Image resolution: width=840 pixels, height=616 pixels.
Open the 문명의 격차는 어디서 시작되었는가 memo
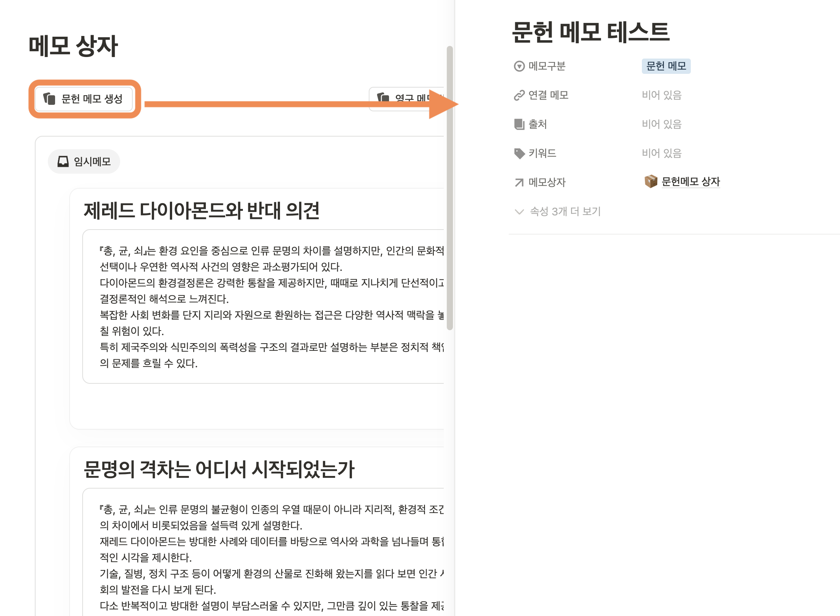tap(219, 469)
